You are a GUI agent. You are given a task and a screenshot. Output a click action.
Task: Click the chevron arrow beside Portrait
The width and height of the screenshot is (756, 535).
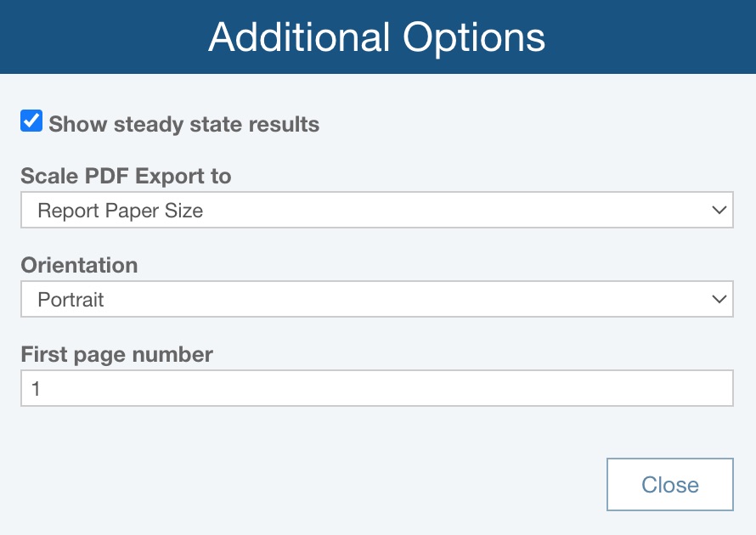(719, 299)
